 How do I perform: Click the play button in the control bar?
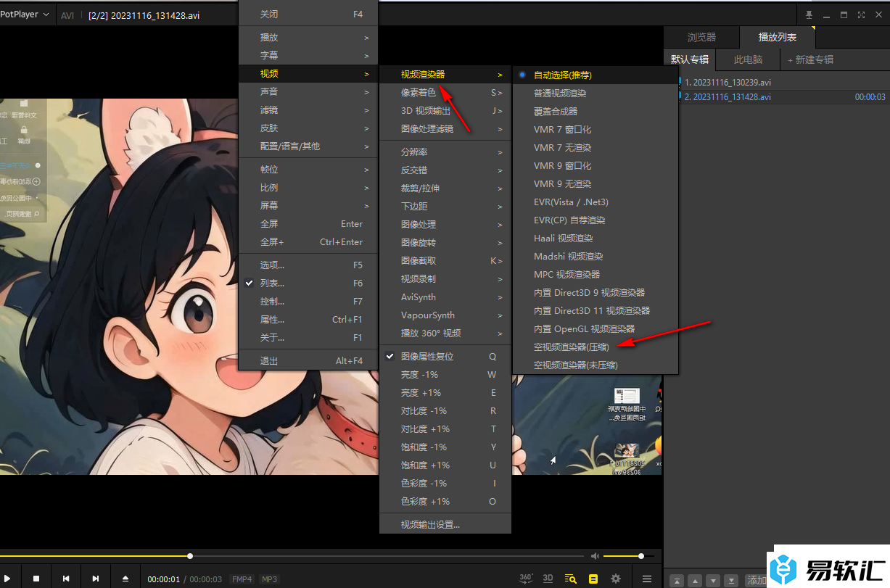[x=7, y=579]
